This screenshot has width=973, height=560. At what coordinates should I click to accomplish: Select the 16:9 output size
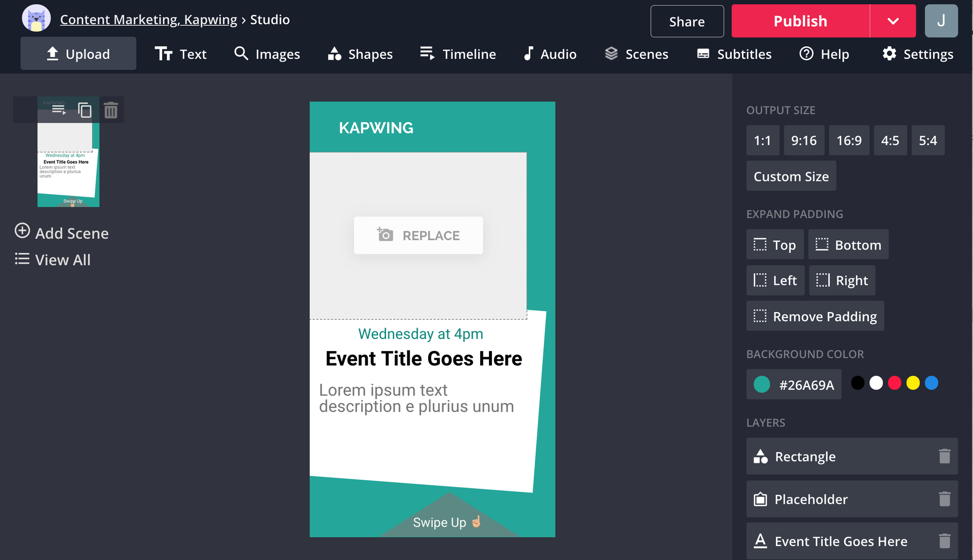pos(848,140)
